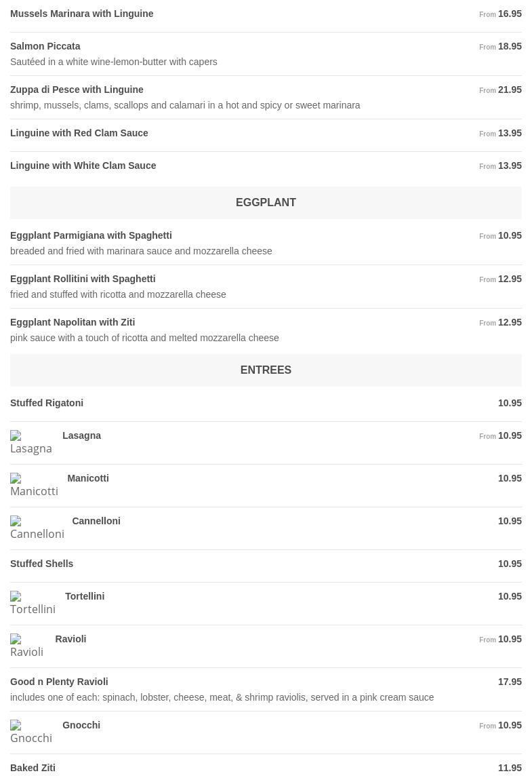This screenshot has height=780, width=532.
Task: Open the Stuffed Shells item
Action: (42, 564)
